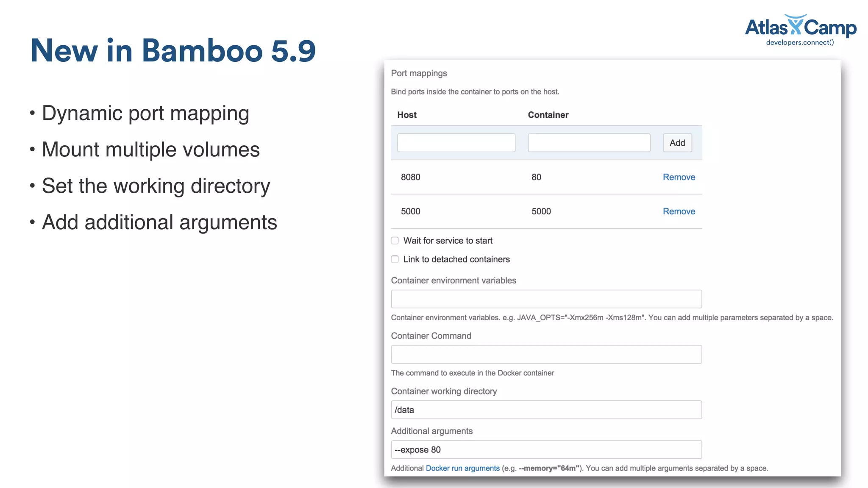The width and height of the screenshot is (868, 488).
Task: Click the Add port mapping button
Action: pos(677,143)
